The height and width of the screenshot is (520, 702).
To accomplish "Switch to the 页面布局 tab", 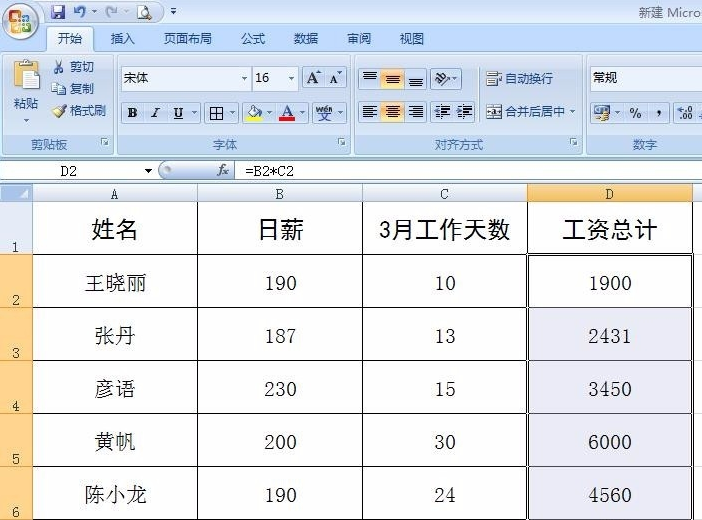I will [x=187, y=39].
